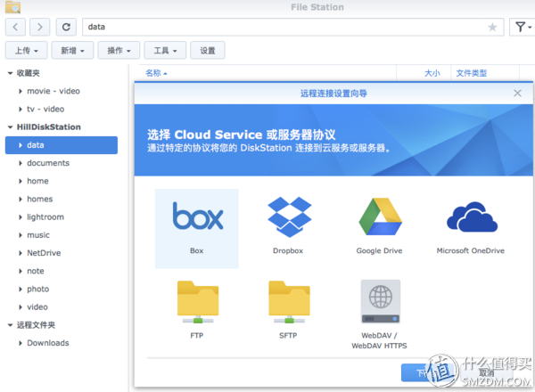Expand the movie - video favorite
The image size is (535, 392).
(x=21, y=92)
